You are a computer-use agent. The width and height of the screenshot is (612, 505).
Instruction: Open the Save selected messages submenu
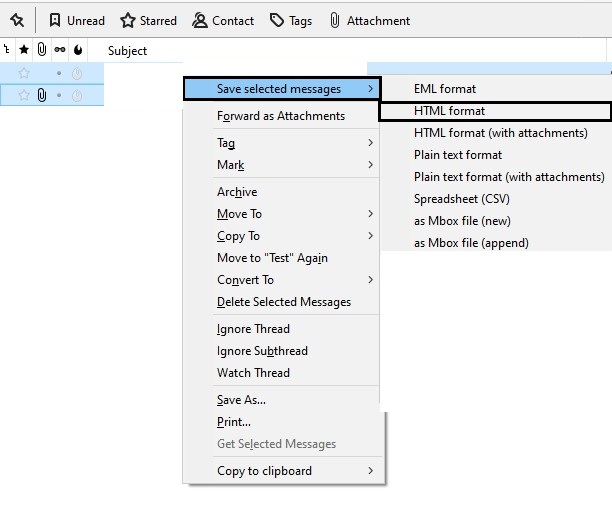pos(281,89)
